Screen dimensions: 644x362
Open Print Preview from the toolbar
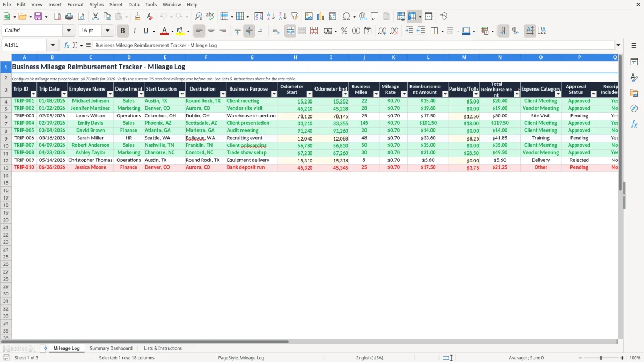tap(81, 17)
